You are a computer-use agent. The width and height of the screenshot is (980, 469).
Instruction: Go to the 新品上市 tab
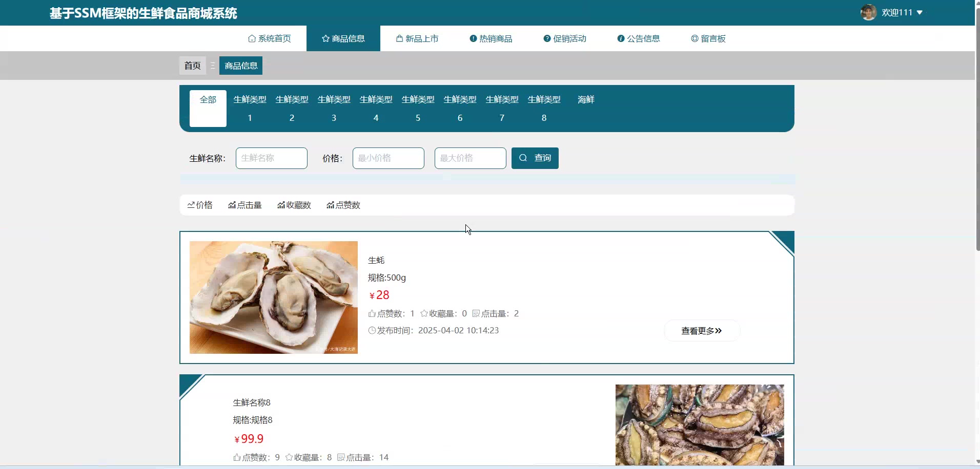[x=417, y=38]
